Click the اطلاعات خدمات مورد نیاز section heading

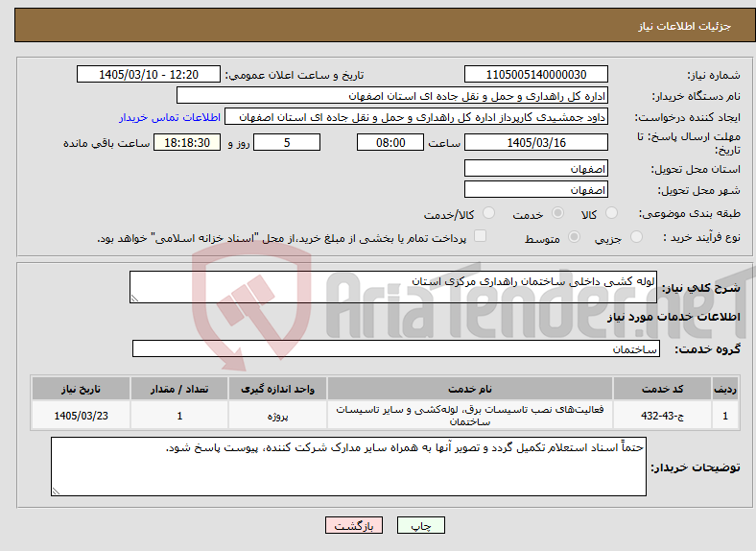673,317
